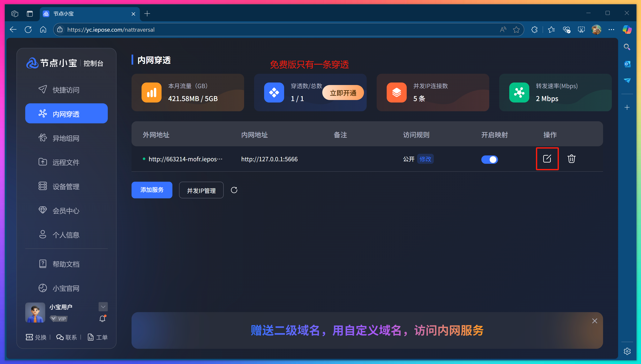Click browser extensions puzzle icon

(x=534, y=30)
